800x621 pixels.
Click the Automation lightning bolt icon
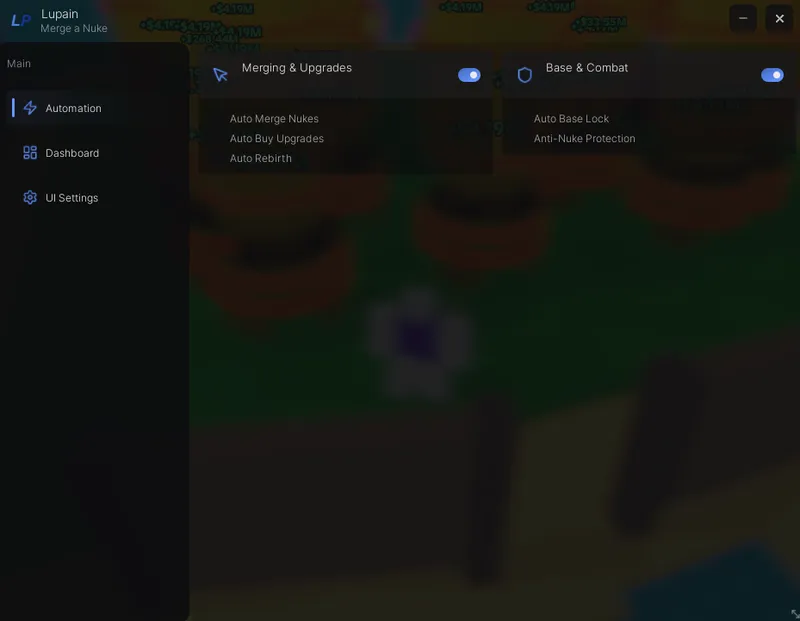(x=30, y=108)
